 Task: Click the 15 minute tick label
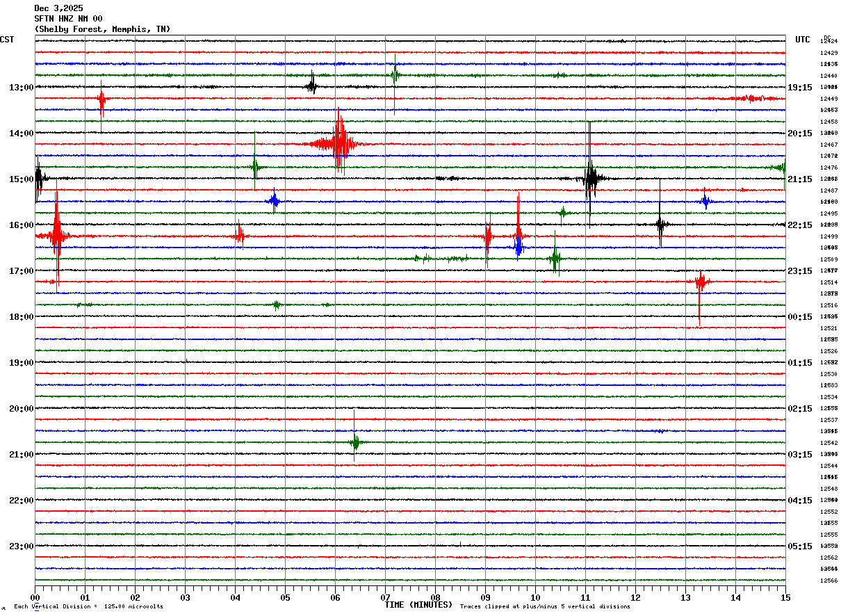click(x=785, y=598)
